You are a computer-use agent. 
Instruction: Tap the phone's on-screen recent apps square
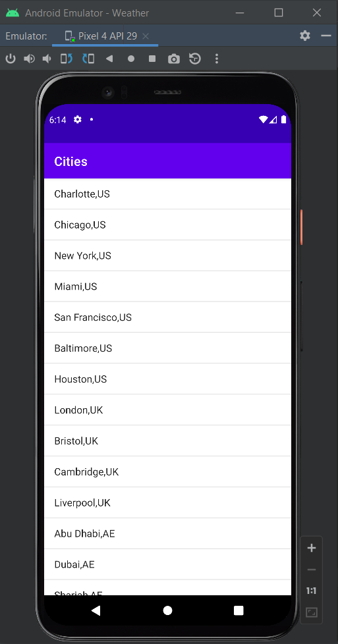coord(239,610)
